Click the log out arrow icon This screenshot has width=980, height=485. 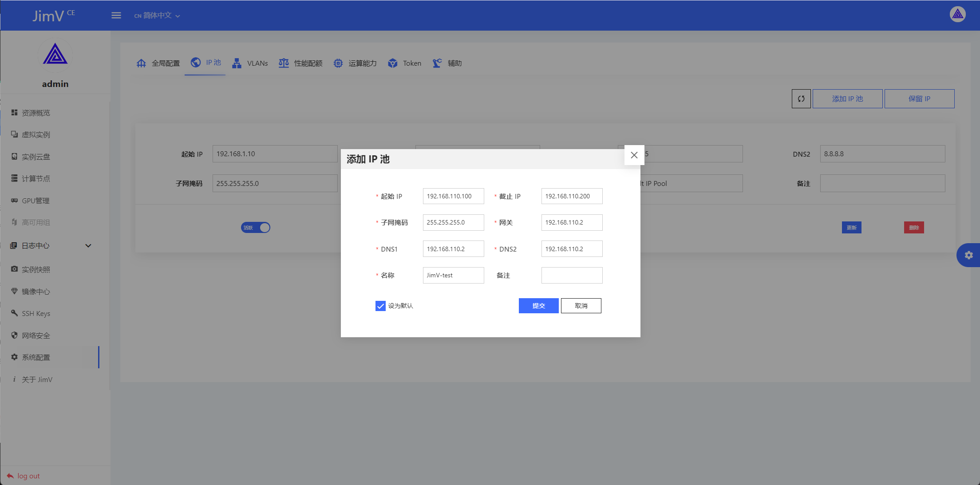(10, 476)
